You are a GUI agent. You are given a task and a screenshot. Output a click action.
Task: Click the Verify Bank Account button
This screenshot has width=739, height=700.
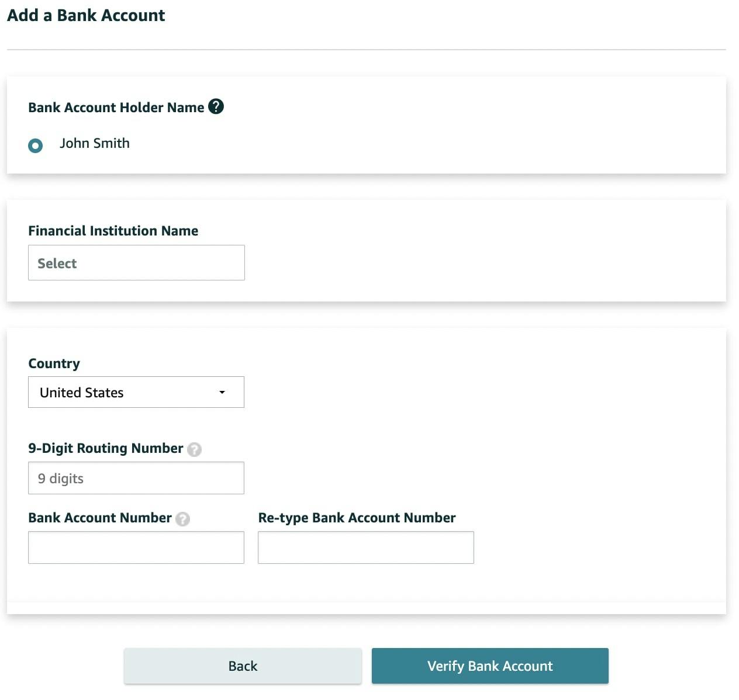click(x=490, y=666)
